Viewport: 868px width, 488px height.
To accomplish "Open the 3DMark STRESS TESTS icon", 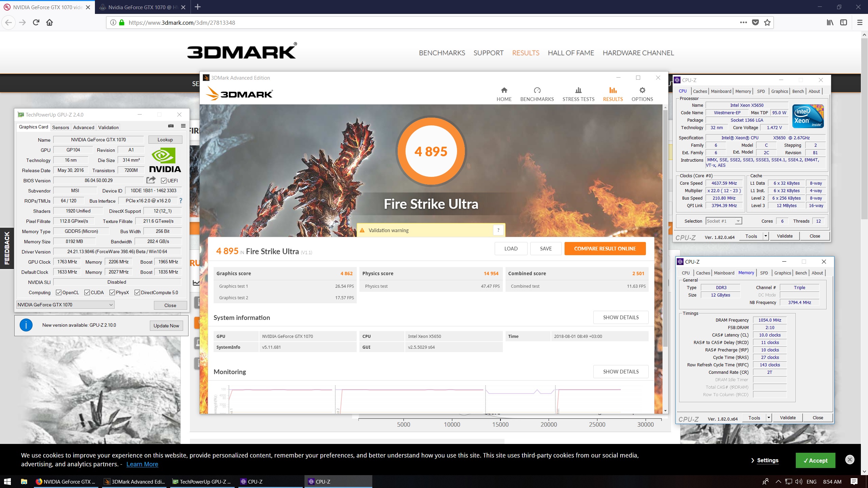I will click(578, 90).
